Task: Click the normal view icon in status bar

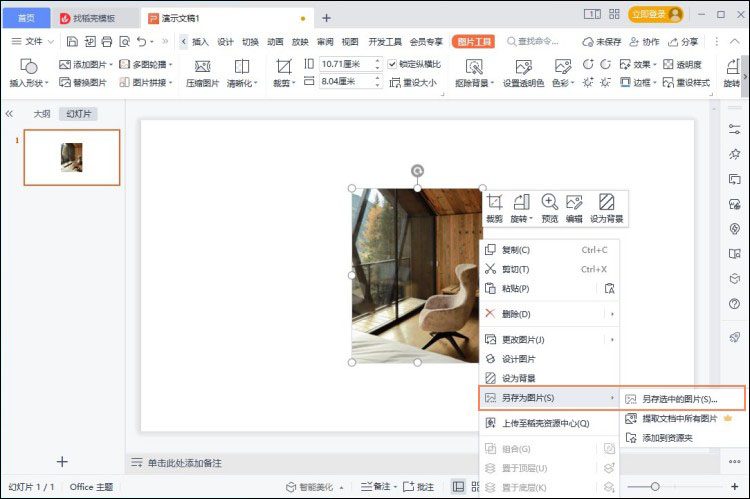Action: 458,487
